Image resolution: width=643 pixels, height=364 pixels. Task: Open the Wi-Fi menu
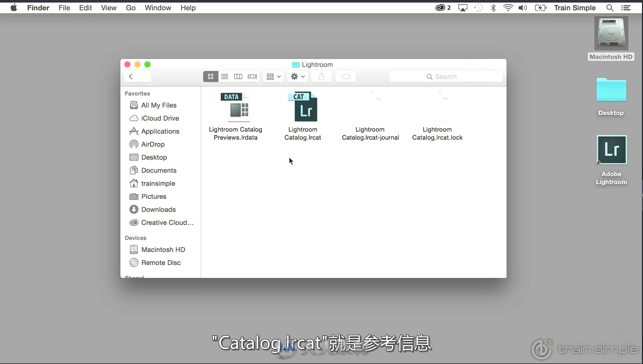pyautogui.click(x=508, y=8)
